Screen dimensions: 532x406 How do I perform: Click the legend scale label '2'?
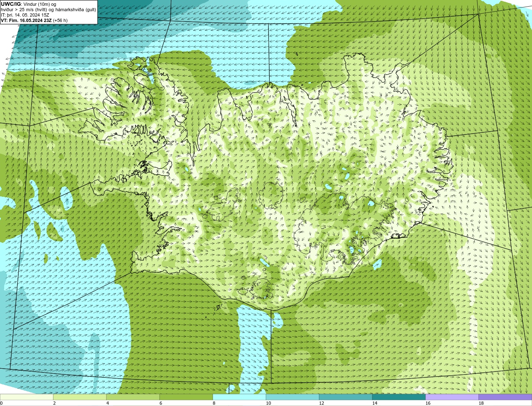(54, 403)
